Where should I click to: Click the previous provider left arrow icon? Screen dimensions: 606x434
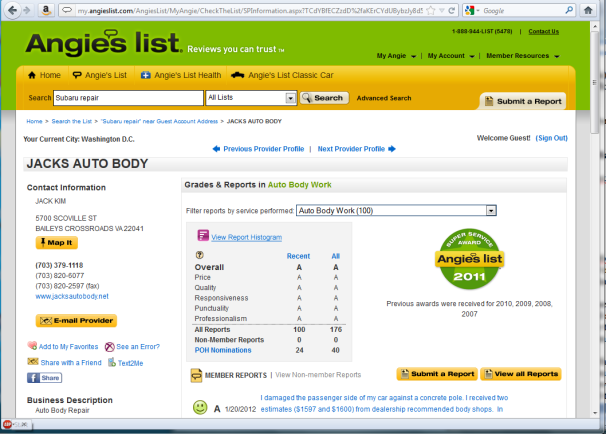tap(216, 149)
